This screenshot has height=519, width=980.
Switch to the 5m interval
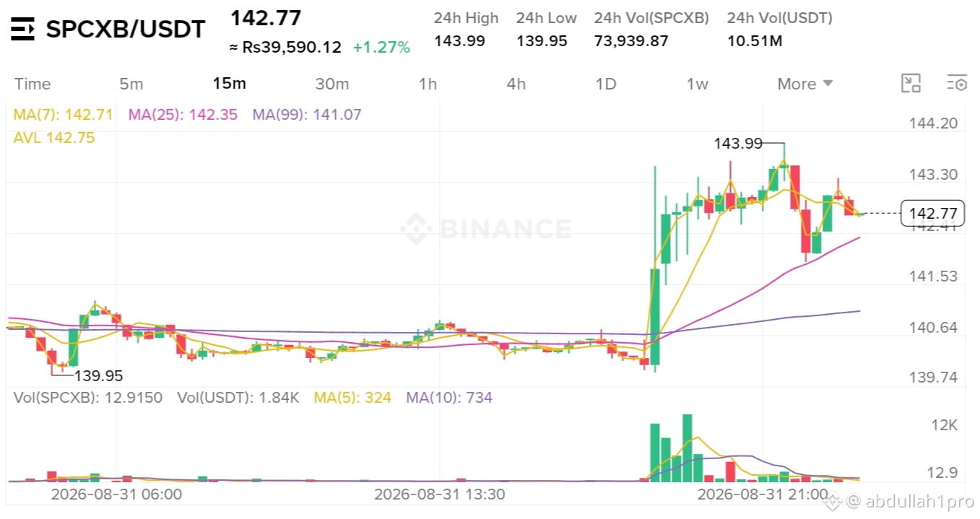pyautogui.click(x=131, y=84)
